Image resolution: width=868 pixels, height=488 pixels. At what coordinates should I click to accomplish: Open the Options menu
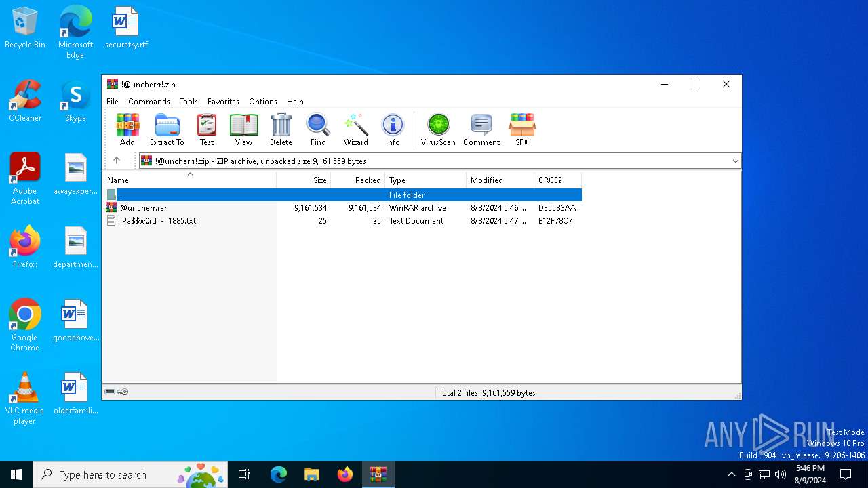[x=263, y=101]
